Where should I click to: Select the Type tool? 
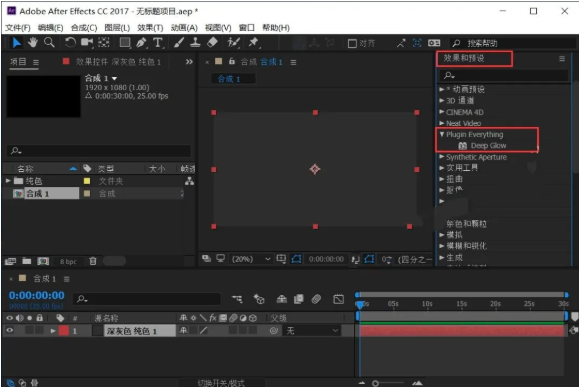click(158, 43)
